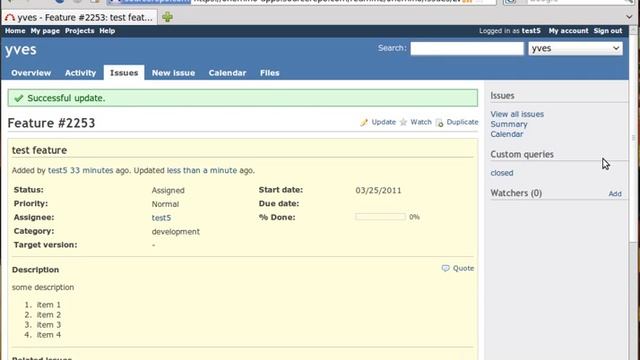This screenshot has height=360, width=640.
Task: Click the Update link
Action: click(384, 122)
